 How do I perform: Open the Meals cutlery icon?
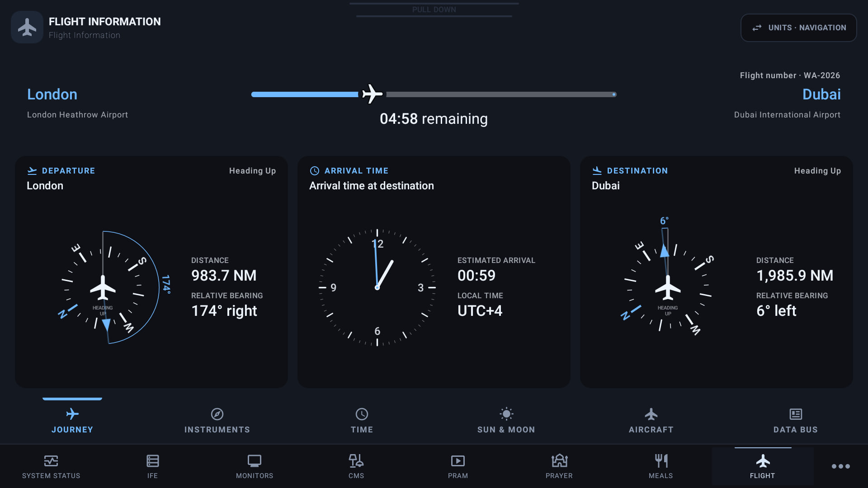[661, 461]
